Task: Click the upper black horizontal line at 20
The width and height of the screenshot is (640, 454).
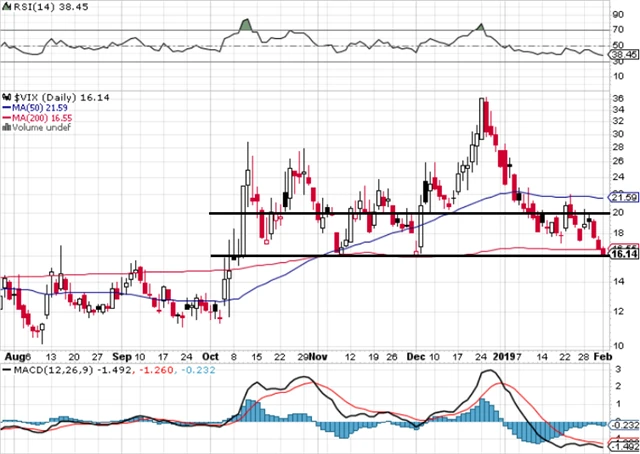Action: click(x=400, y=213)
